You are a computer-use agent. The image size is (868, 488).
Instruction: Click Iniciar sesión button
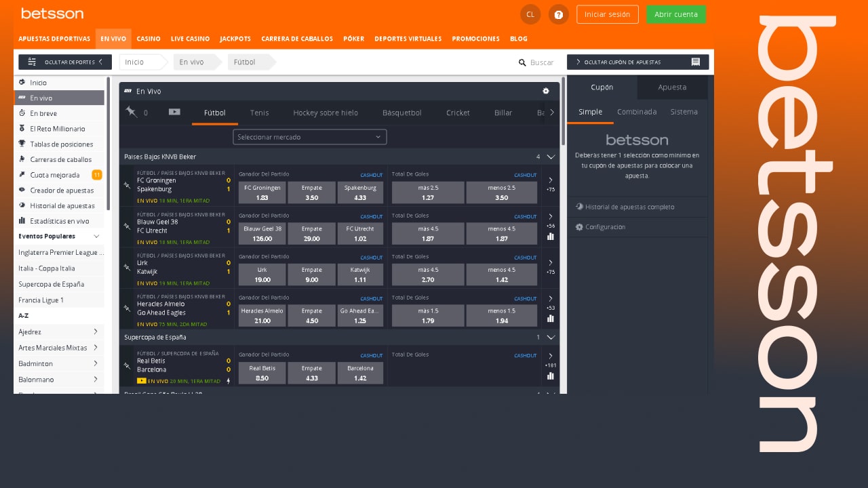click(608, 14)
